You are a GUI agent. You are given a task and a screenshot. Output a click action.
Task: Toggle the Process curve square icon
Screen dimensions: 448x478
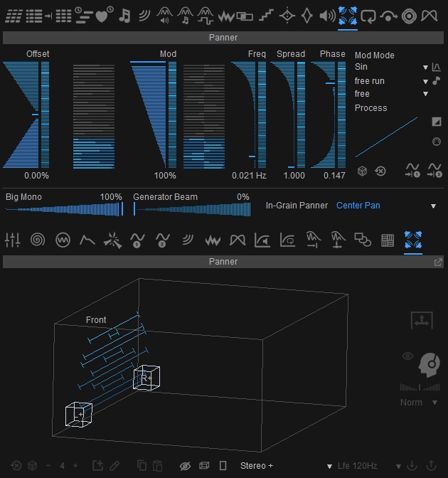[x=437, y=122]
